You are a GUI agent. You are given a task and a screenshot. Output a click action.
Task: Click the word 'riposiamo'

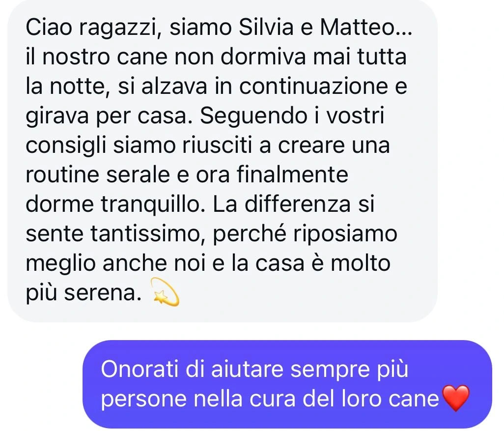(345, 234)
